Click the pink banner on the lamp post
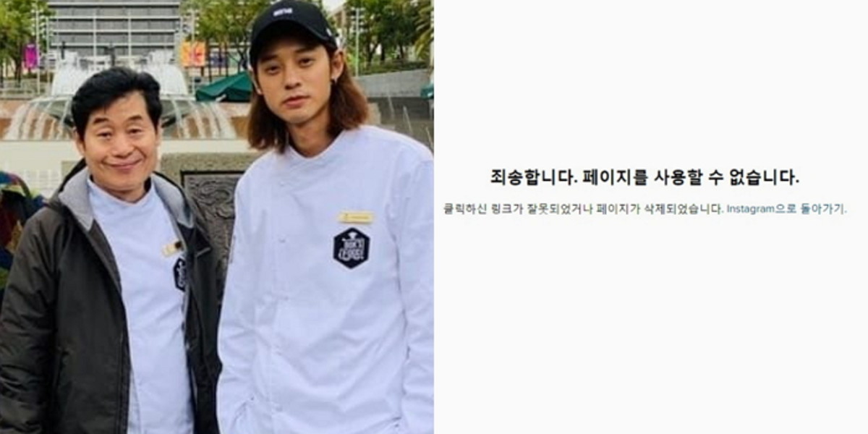The height and width of the screenshot is (434, 868). (31, 56)
